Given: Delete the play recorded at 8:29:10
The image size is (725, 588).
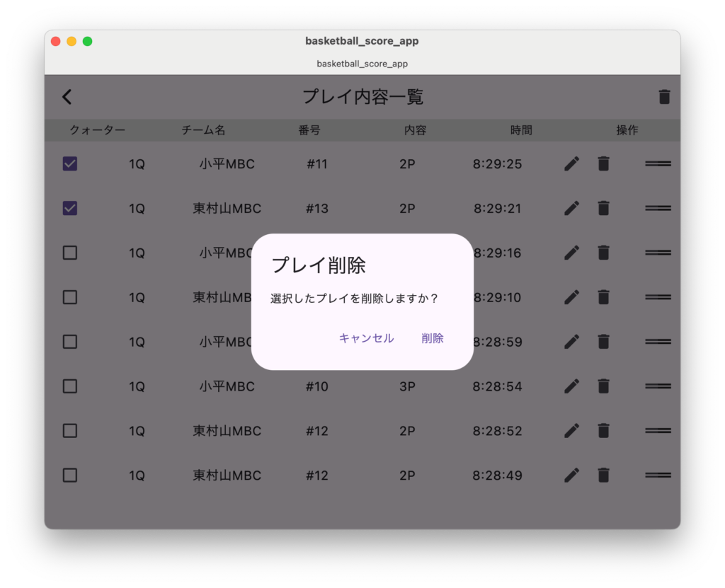Looking at the screenshot, I should coord(603,296).
